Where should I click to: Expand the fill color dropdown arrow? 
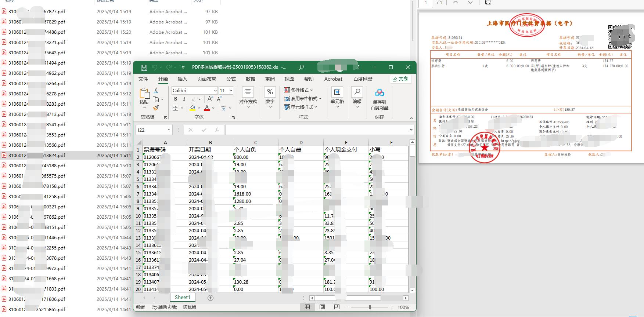point(199,108)
